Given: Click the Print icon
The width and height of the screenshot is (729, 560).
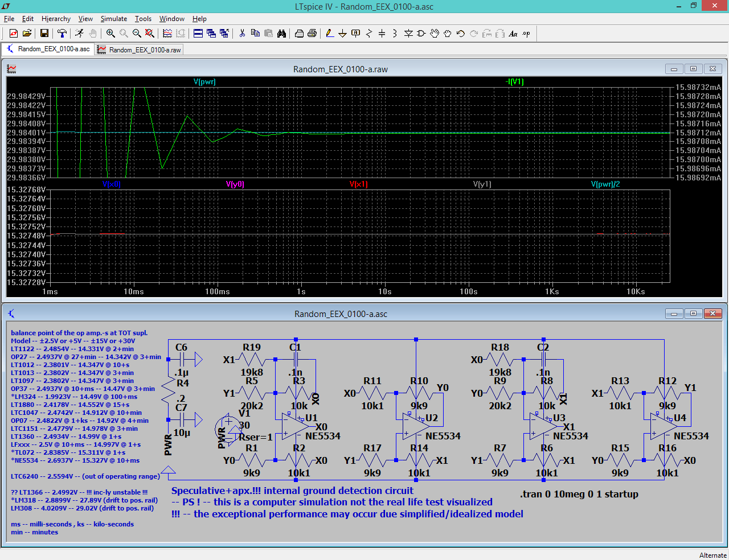Looking at the screenshot, I should point(312,34).
